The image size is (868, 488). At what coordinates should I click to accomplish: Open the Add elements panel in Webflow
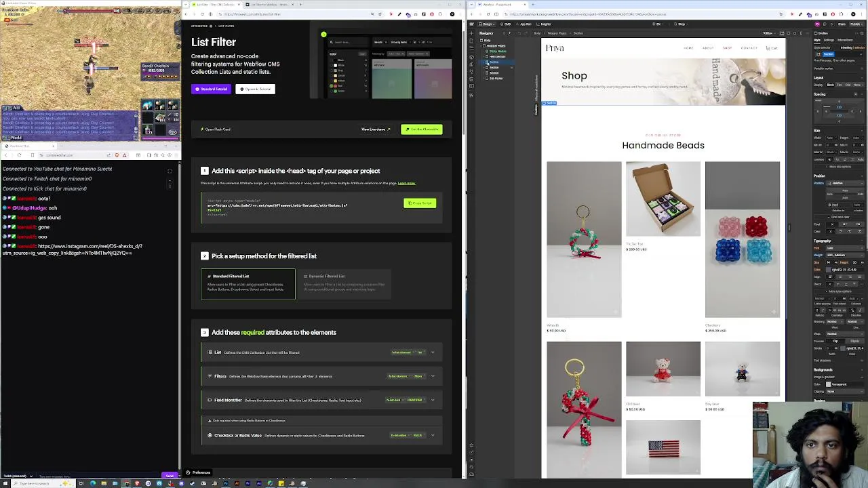(472, 33)
